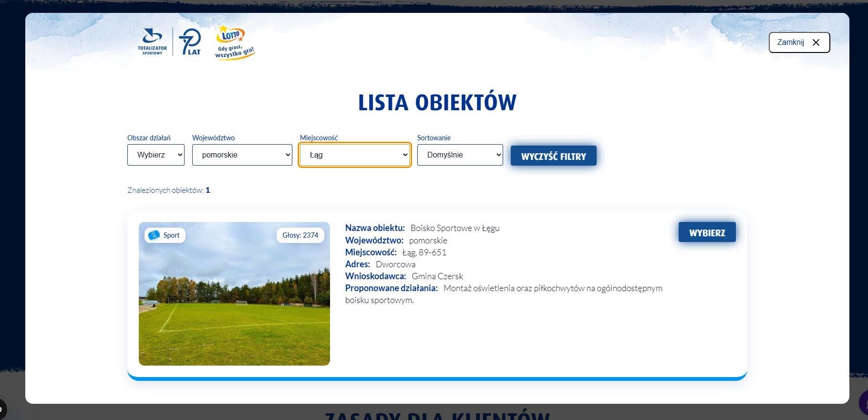The image size is (868, 420).
Task: Click the Lotto logo
Action: coord(234,42)
